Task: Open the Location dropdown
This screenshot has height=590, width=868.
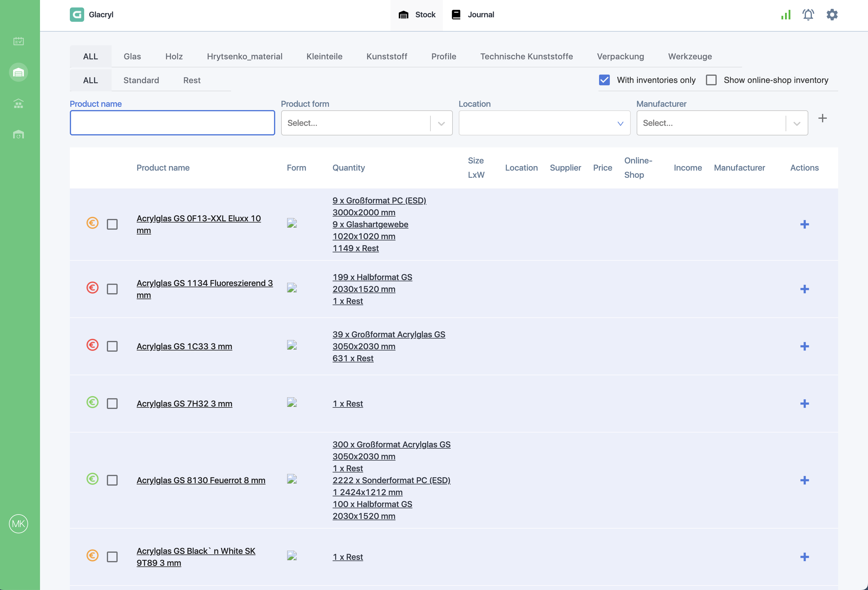Action: coord(544,123)
